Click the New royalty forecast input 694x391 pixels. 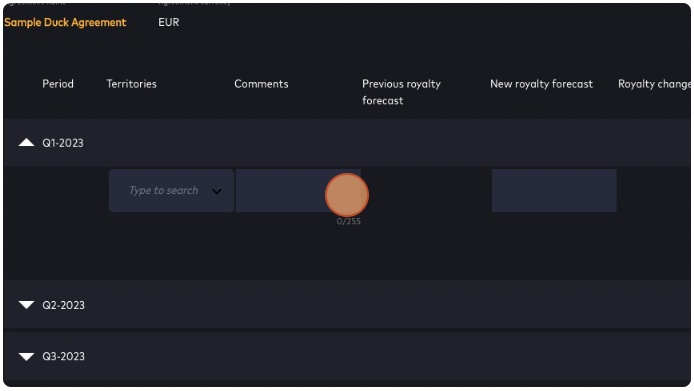[554, 190]
